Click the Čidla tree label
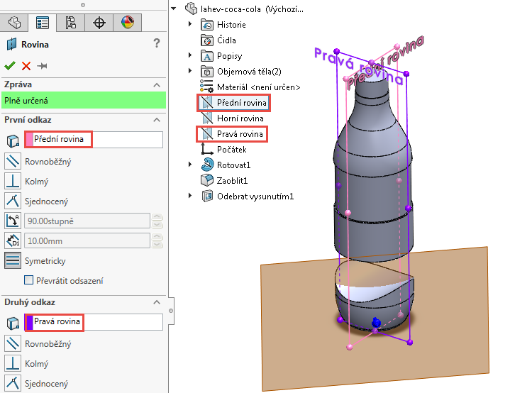This screenshot has width=532, height=393. pyautogui.click(x=226, y=40)
